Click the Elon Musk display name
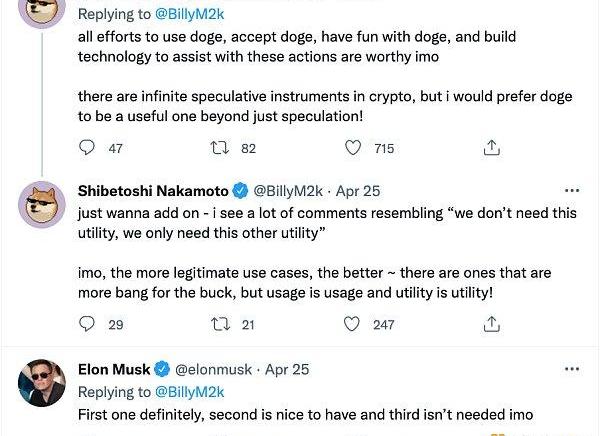 pyautogui.click(x=116, y=370)
